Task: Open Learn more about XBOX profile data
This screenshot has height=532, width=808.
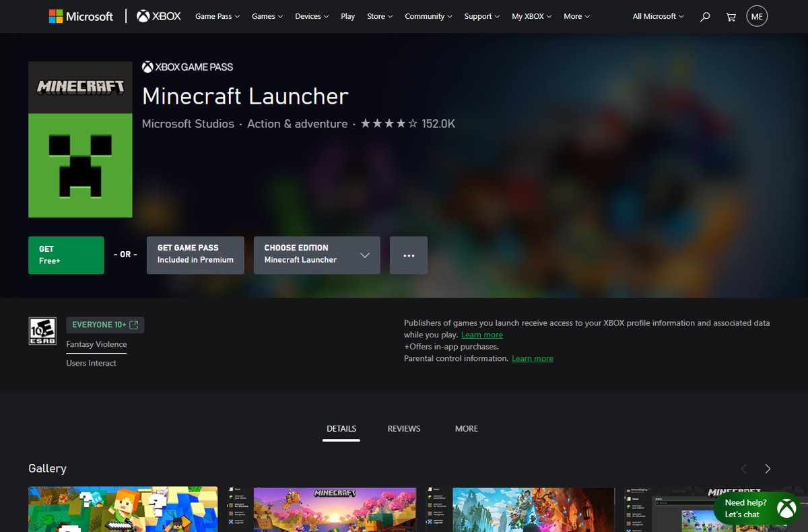Action: tap(482, 335)
